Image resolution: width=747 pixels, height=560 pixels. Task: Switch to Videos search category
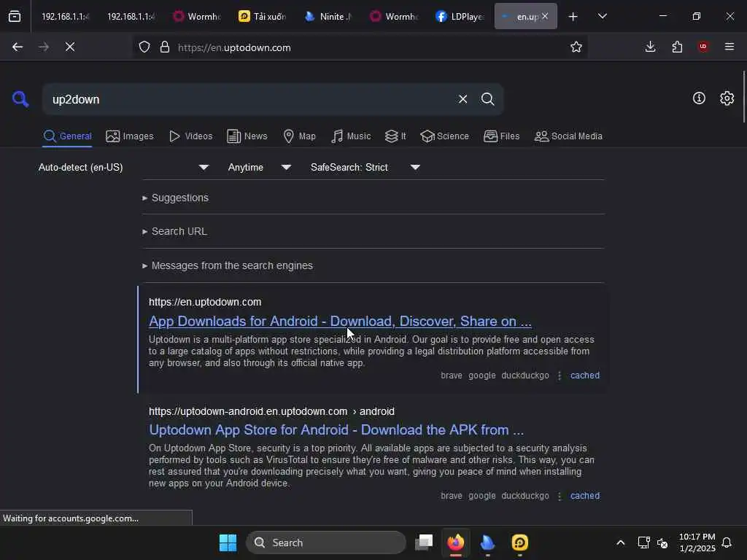190,136
